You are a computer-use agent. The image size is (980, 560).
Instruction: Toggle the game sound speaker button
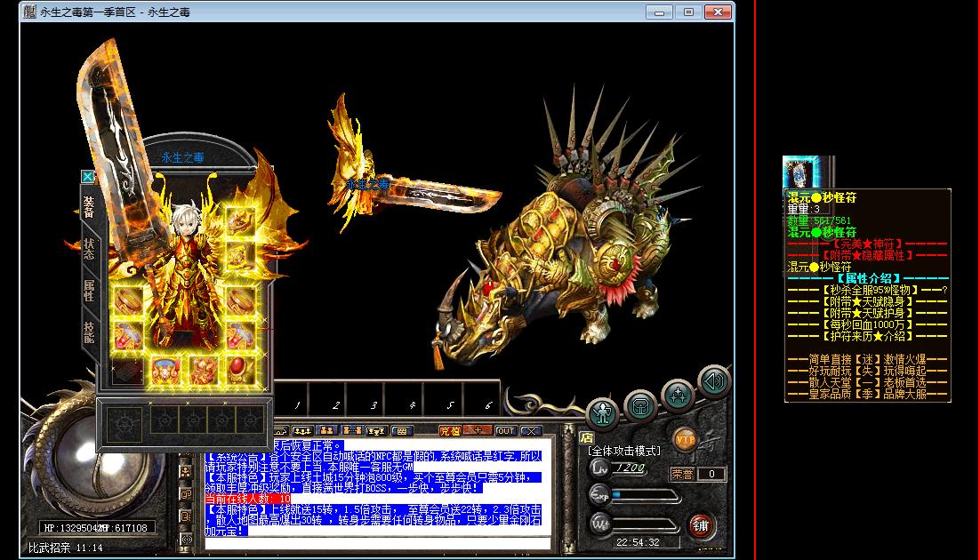pos(714,380)
